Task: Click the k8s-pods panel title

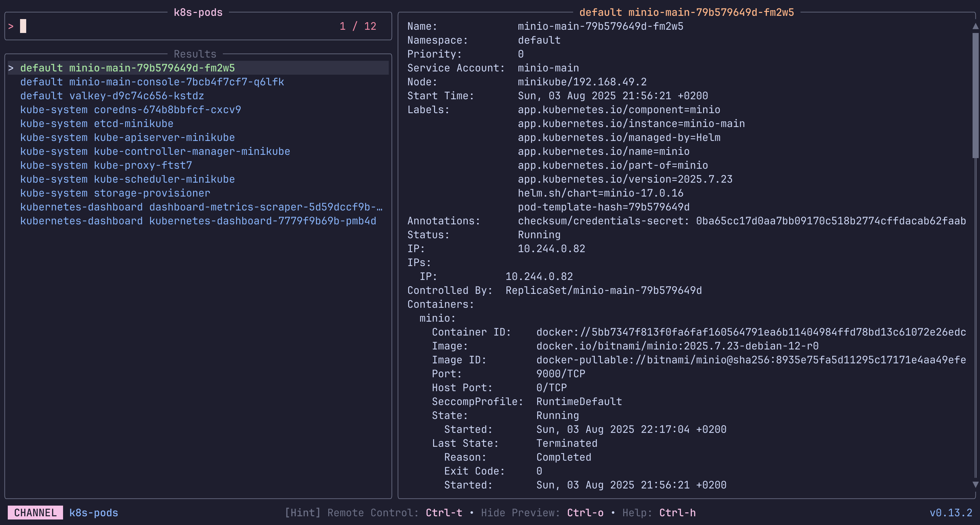Action: (x=198, y=13)
